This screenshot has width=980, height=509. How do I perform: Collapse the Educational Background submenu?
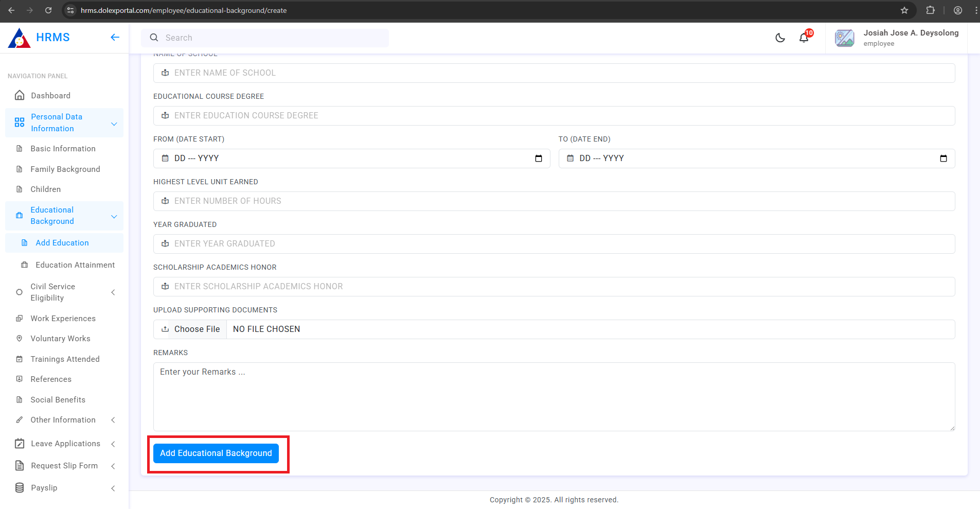(114, 216)
